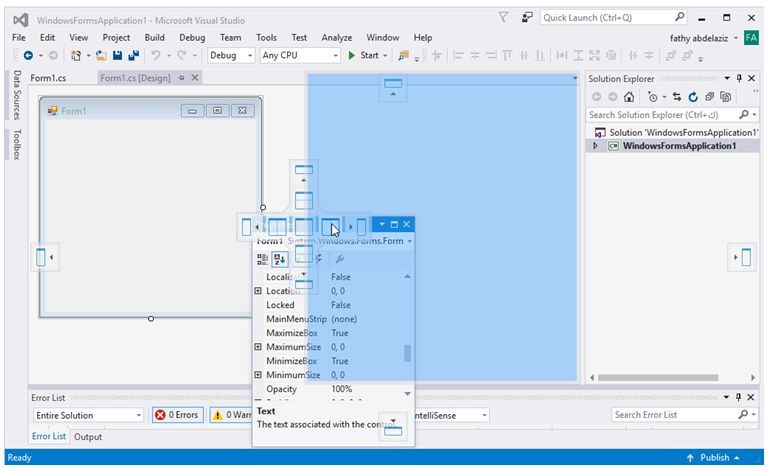Toggle the warnings filter button

click(231, 415)
